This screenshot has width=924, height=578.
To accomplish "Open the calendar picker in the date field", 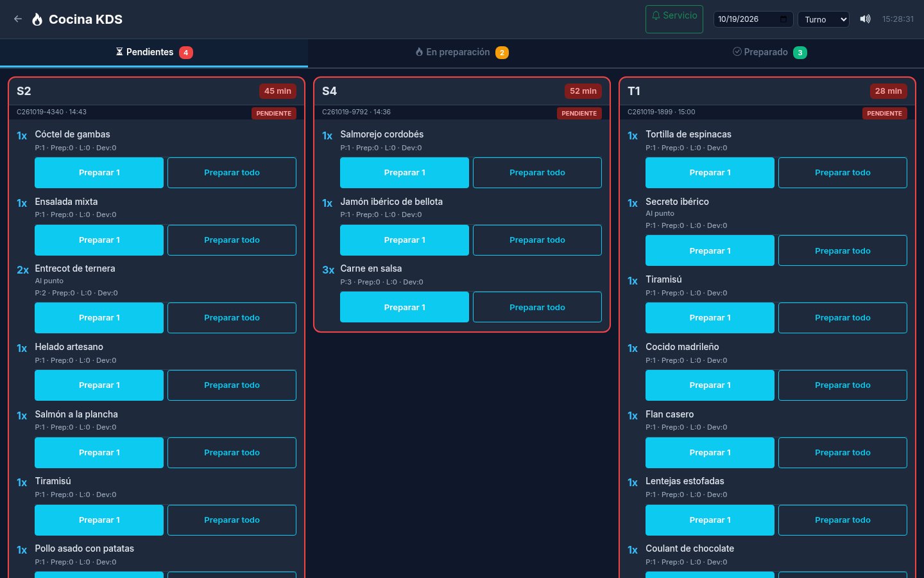I will coord(783,19).
